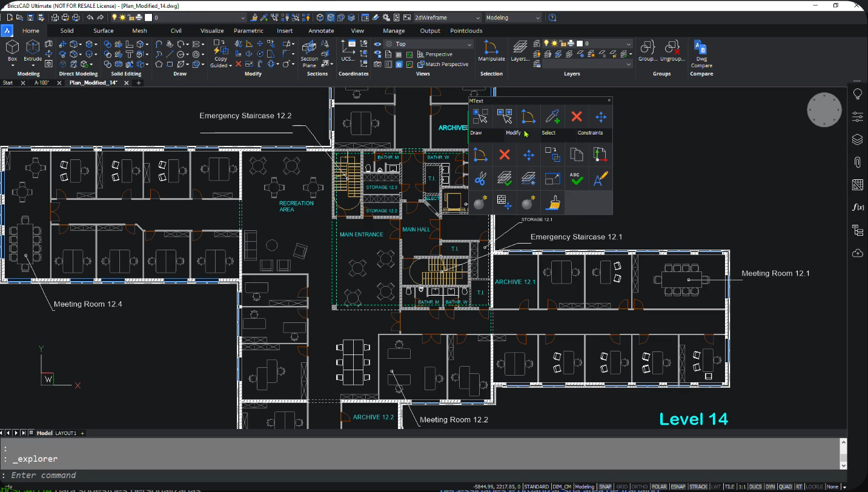Open the Attachments paperclip panel in sidebar
868x492 pixels.
click(x=857, y=162)
